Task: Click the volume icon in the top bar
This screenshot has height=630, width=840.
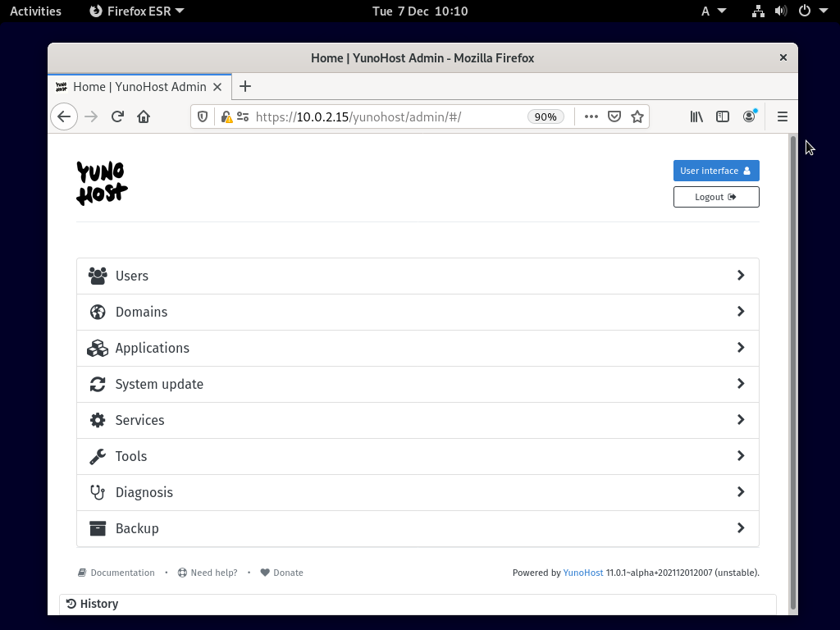Action: coord(781,11)
